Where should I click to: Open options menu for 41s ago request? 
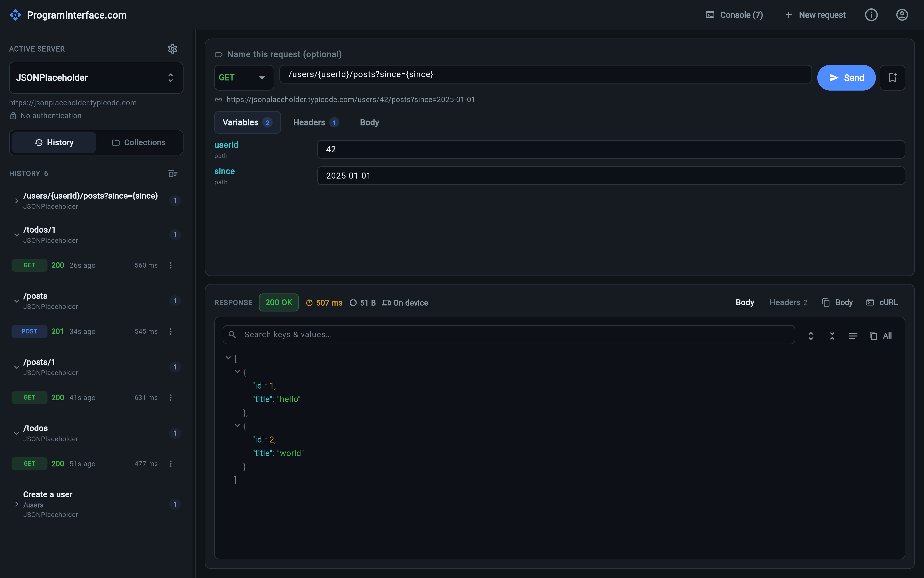tap(171, 398)
